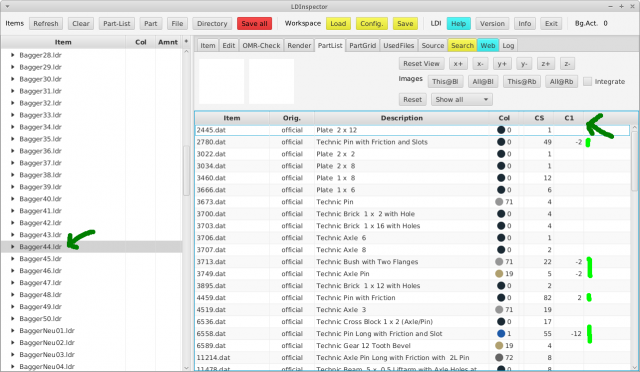Select row 4459.dat Technic Pin with Friction

412,298
